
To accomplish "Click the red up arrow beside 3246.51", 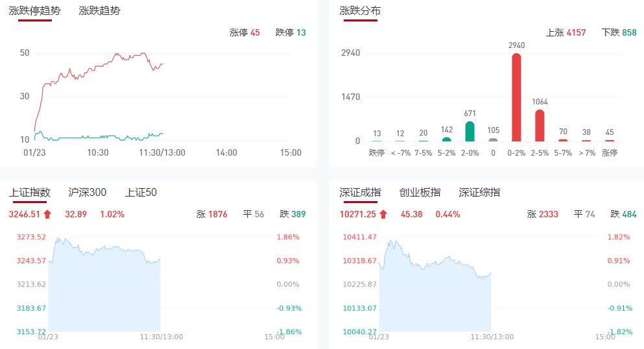I will click(x=47, y=214).
